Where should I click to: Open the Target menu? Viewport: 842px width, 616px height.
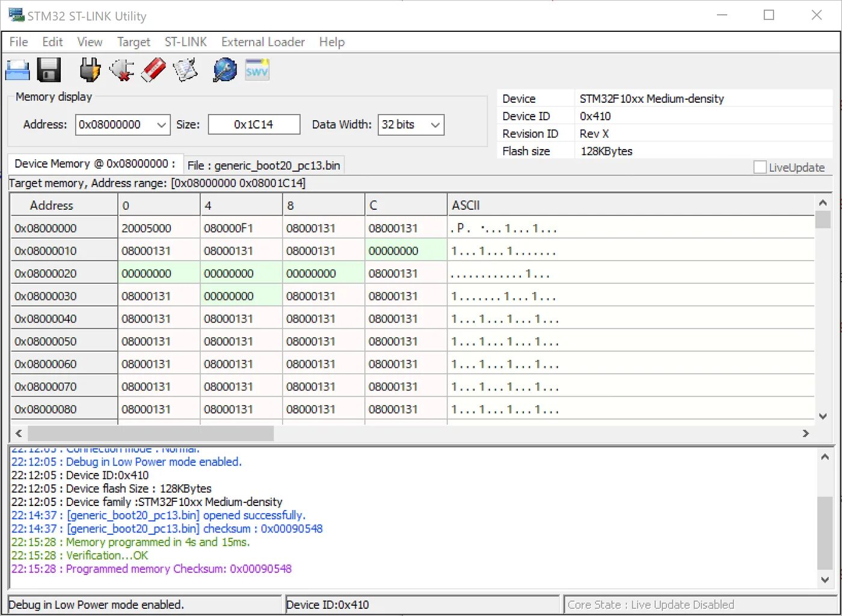coord(134,42)
